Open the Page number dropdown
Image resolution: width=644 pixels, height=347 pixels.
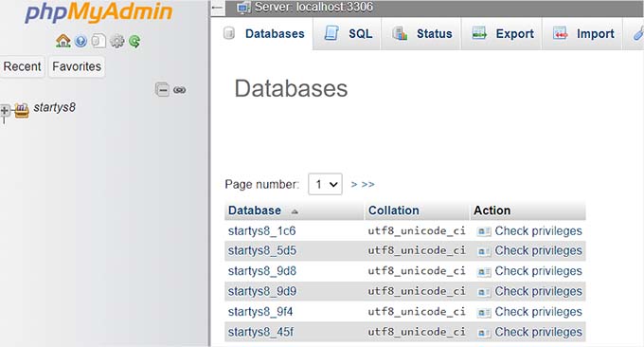tap(325, 184)
